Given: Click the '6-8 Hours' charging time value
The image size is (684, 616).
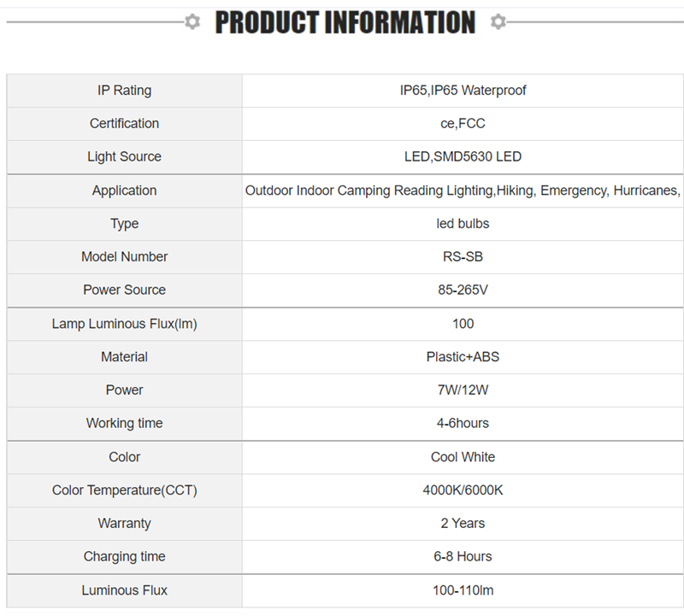Looking at the screenshot, I should [463, 557].
